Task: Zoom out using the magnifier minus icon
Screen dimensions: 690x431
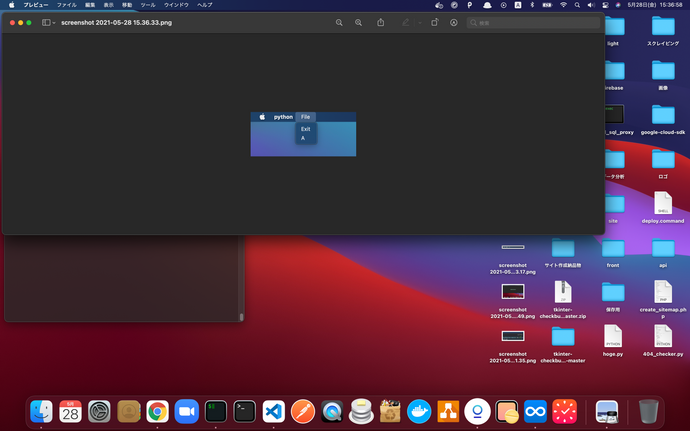Action: (x=339, y=22)
